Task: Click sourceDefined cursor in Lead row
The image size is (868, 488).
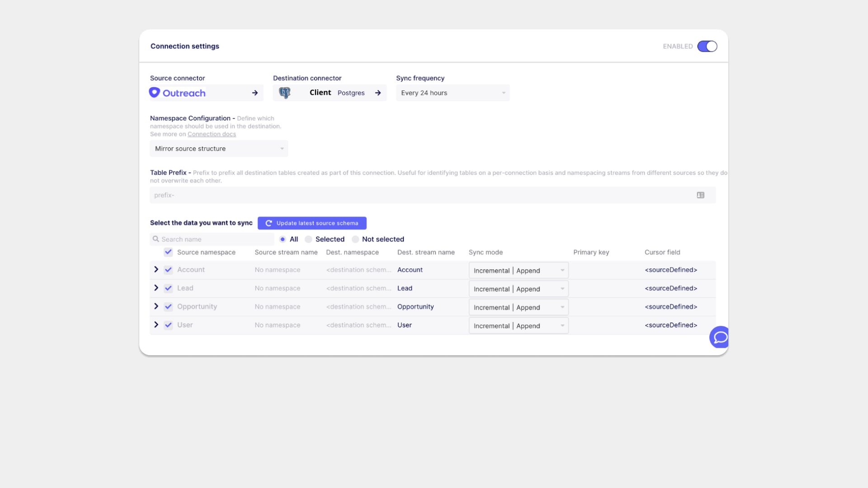Action: [671, 288]
